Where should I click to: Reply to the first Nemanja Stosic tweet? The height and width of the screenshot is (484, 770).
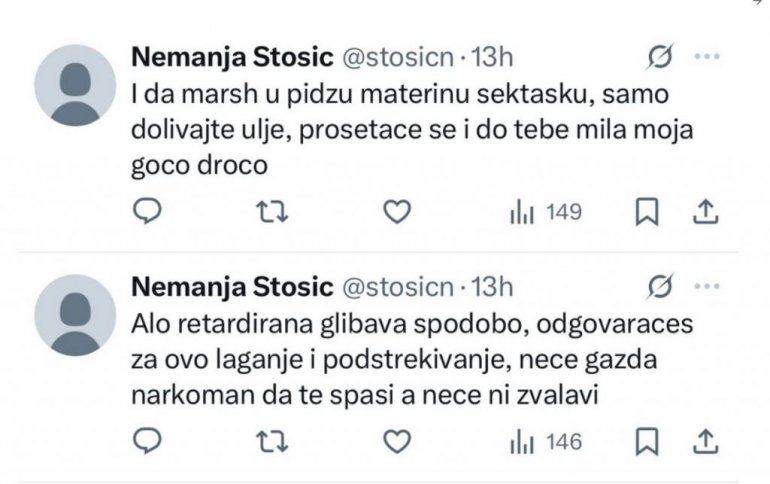pos(147,211)
